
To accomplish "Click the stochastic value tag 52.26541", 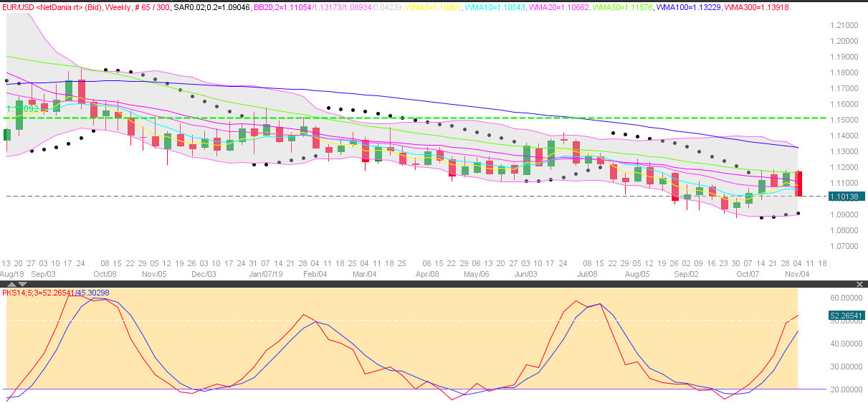I will coord(846,315).
